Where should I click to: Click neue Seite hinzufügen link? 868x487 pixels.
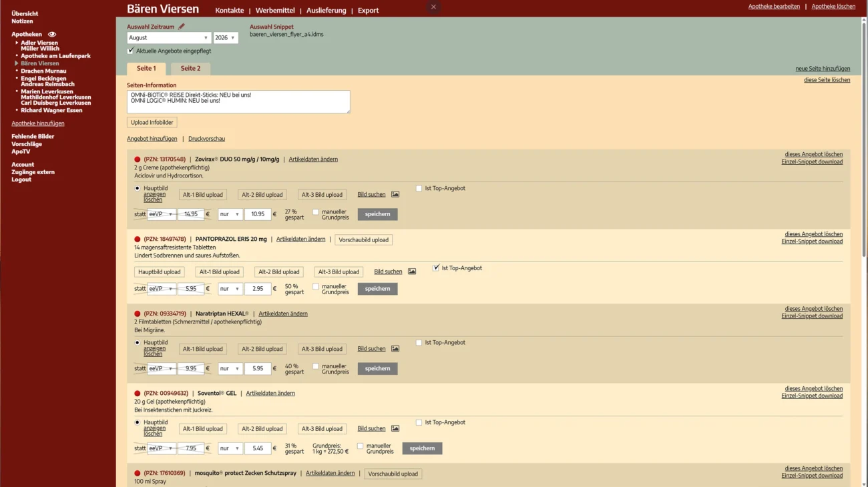pos(823,69)
